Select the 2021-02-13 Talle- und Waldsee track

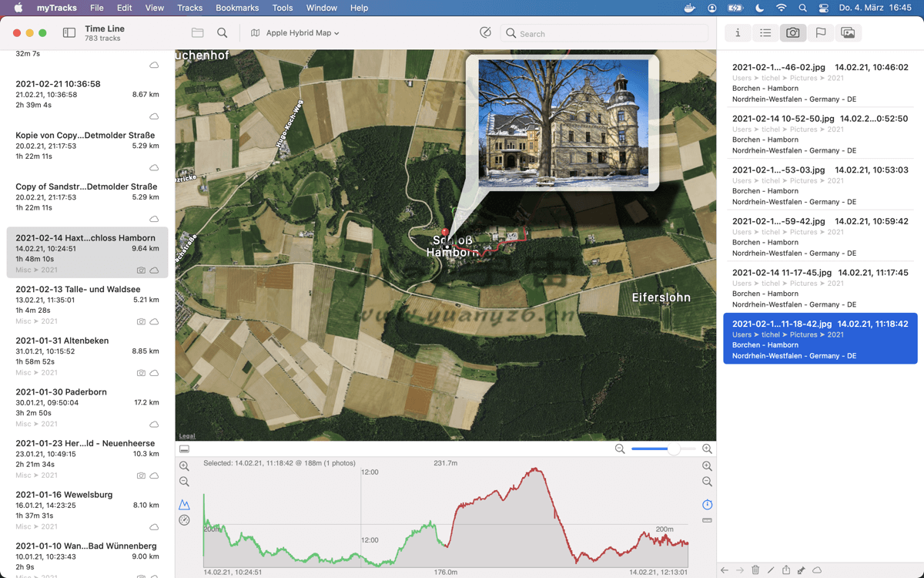coord(87,304)
